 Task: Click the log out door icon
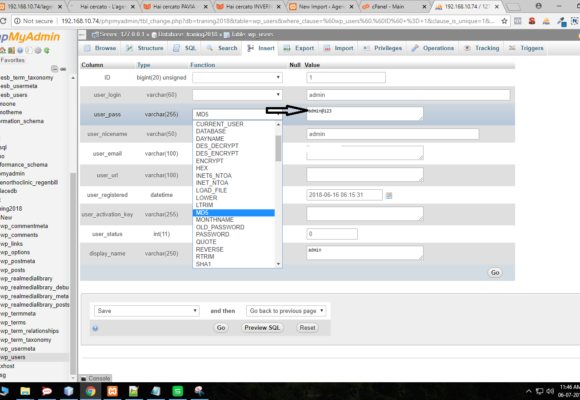[x=11, y=51]
